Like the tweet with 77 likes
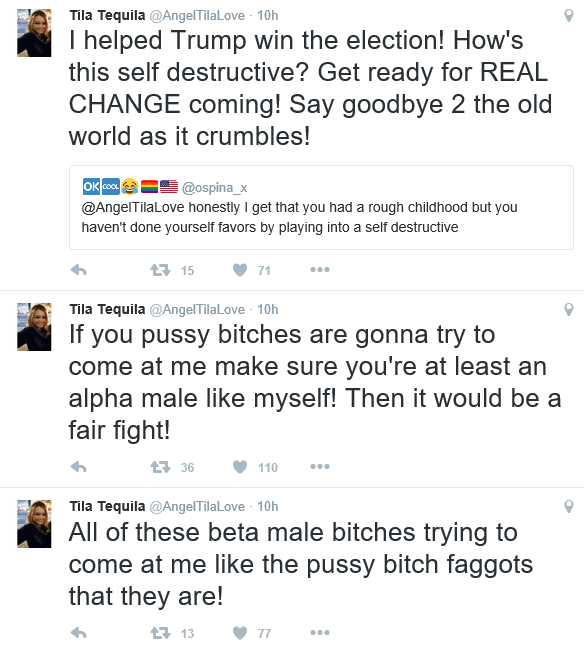 (x=240, y=633)
